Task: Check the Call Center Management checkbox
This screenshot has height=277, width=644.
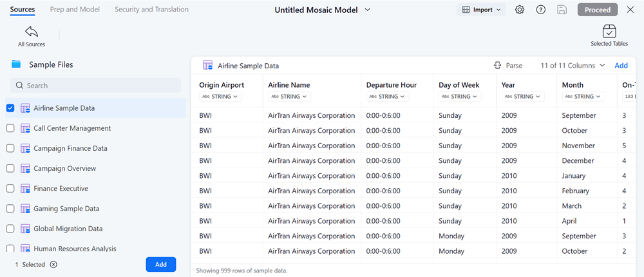Action: click(10, 128)
